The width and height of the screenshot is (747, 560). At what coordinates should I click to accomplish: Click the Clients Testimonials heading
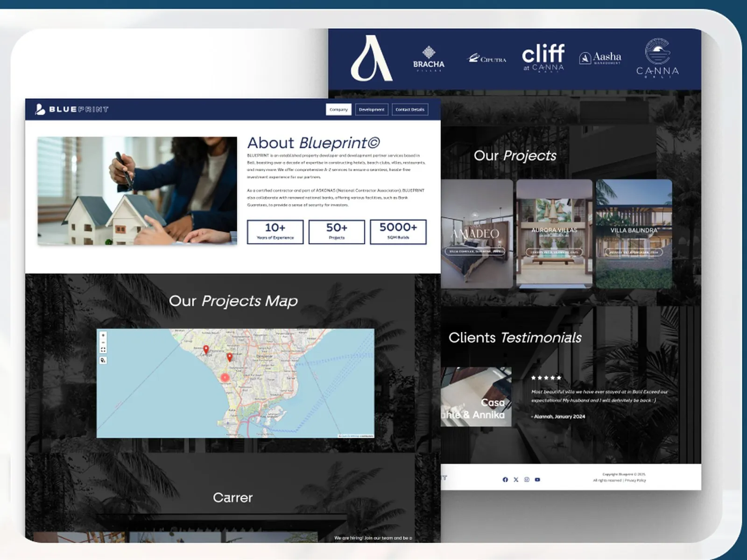(515, 337)
